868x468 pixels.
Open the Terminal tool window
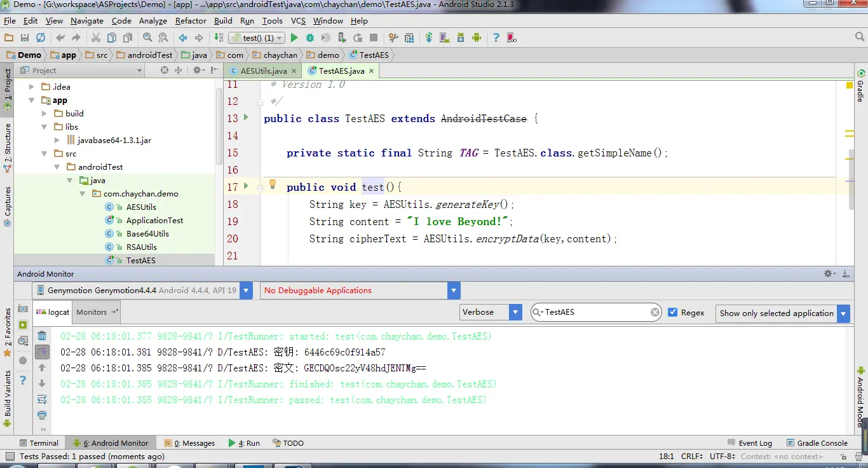coord(38,443)
